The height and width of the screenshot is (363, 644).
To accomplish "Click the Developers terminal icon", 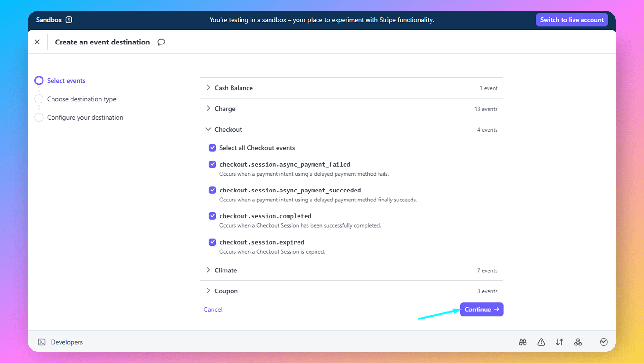I will 42,342.
